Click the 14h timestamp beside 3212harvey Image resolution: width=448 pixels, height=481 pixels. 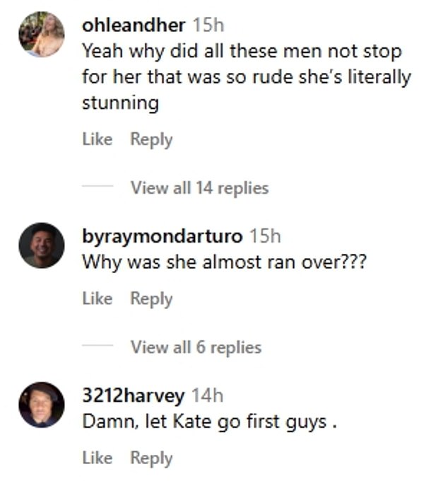coord(207,396)
